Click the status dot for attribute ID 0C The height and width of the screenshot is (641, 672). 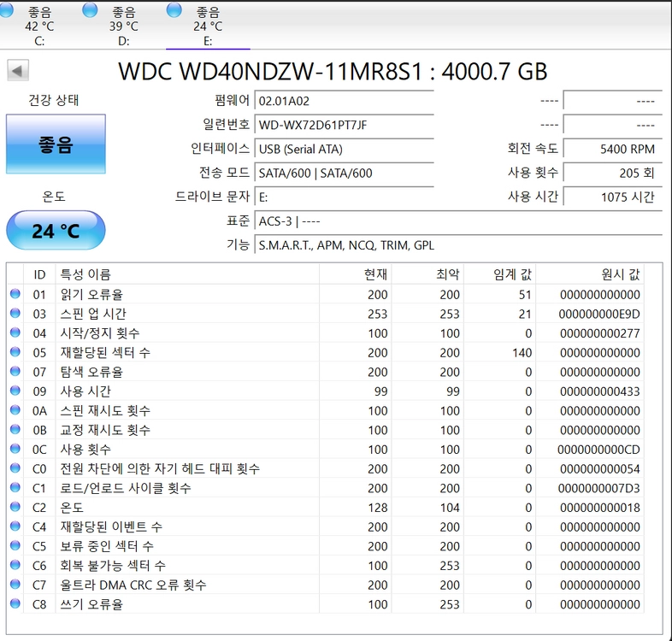click(x=15, y=449)
